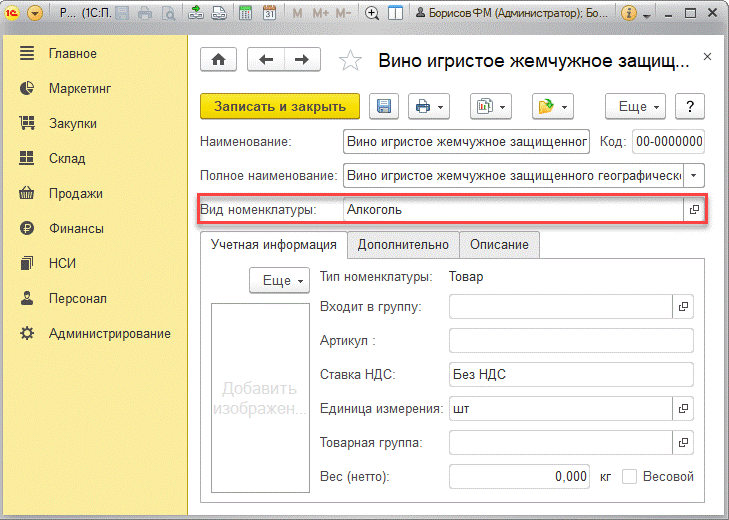729x520 pixels.
Task: Switch to the Описание tab
Action: 500,245
